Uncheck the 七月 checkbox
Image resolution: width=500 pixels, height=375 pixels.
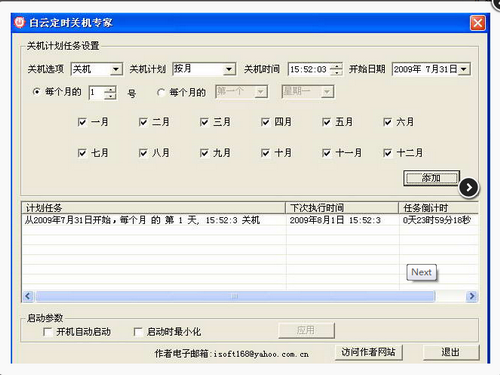pyautogui.click(x=82, y=153)
